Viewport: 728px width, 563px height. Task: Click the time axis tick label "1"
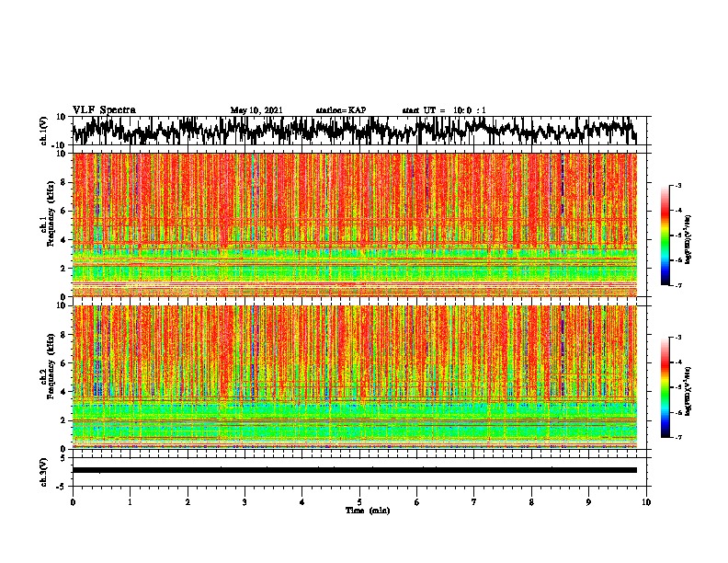(x=130, y=502)
